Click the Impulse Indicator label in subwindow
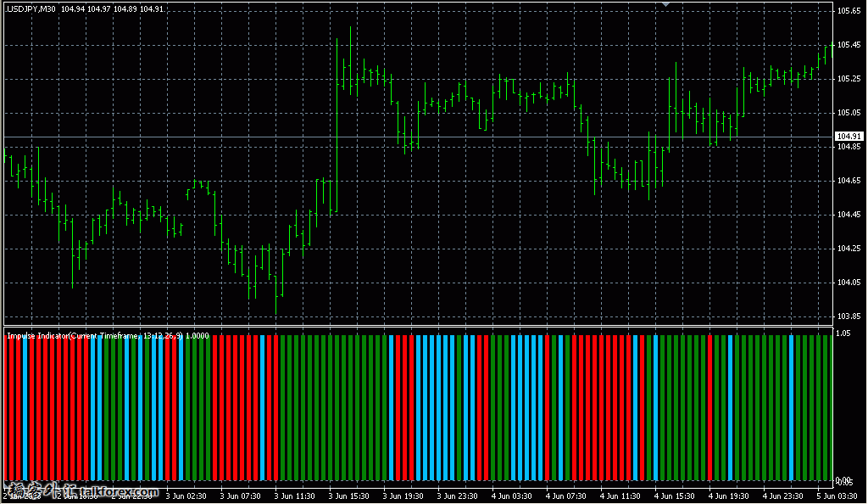The width and height of the screenshot is (868, 504). tap(108, 336)
